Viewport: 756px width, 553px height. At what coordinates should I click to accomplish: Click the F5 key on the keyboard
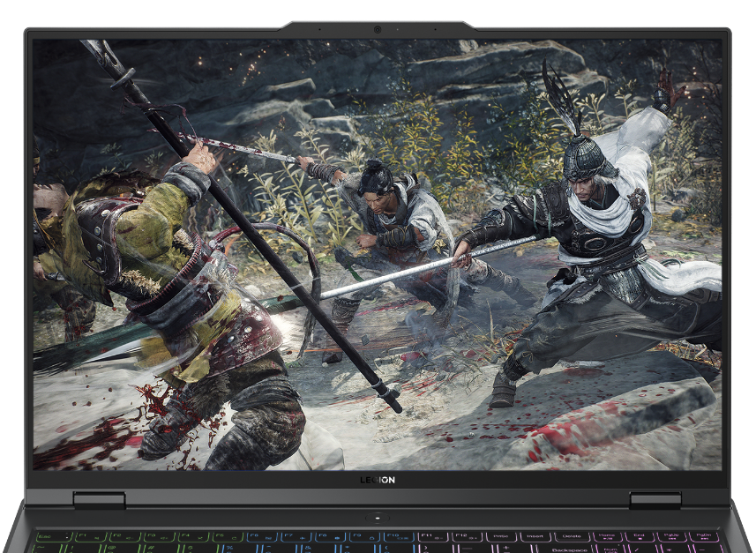pyautogui.click(x=228, y=536)
